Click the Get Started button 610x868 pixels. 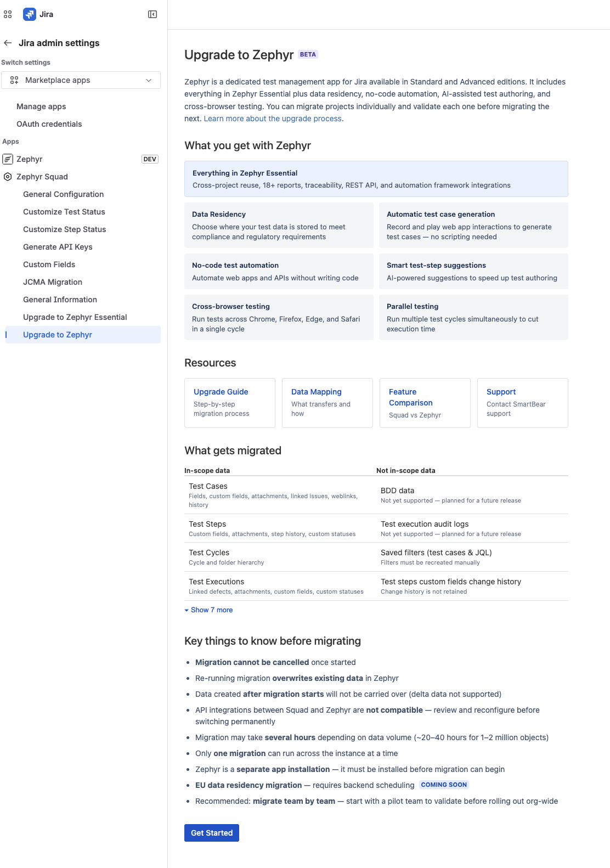tap(212, 833)
